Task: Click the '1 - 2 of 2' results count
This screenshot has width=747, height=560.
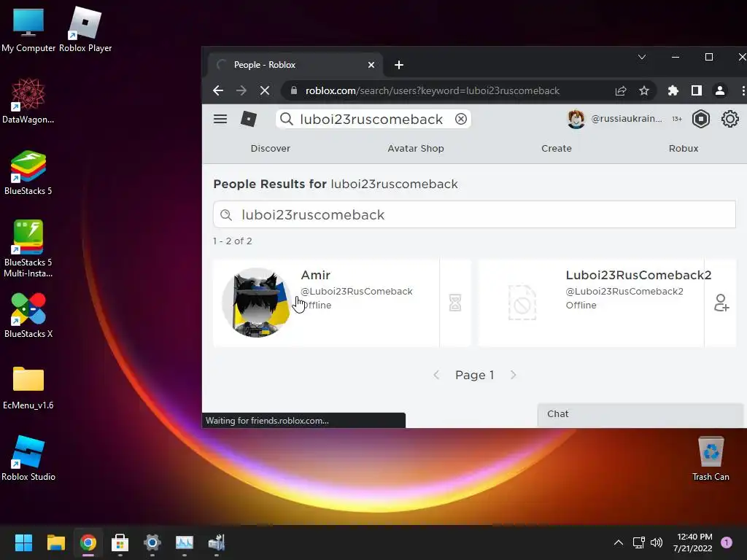Action: tap(233, 241)
